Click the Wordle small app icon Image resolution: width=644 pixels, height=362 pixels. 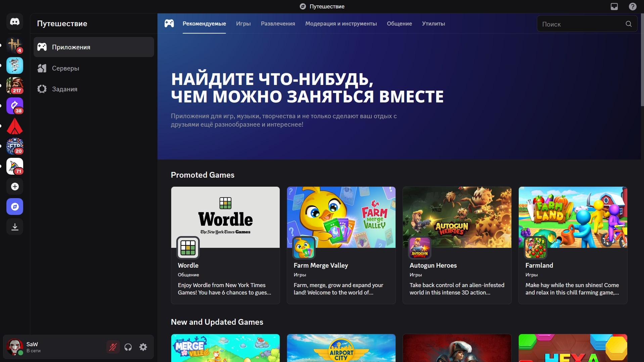click(x=188, y=247)
